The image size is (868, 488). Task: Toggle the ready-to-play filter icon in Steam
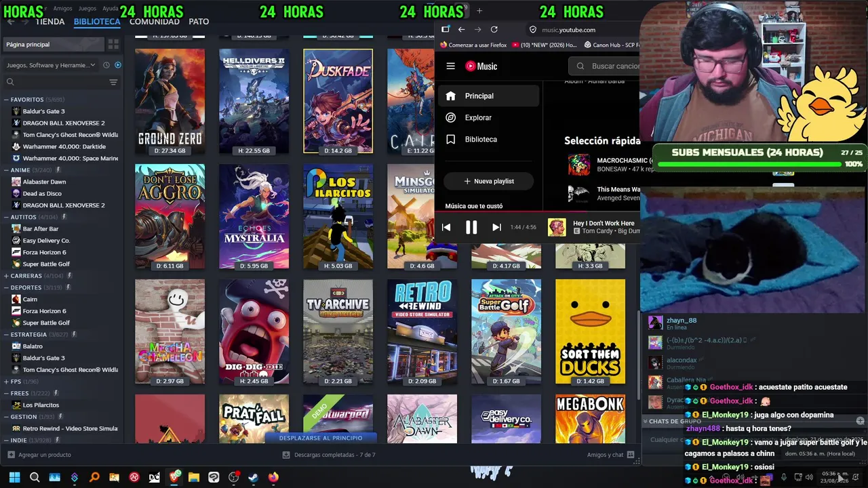118,65
